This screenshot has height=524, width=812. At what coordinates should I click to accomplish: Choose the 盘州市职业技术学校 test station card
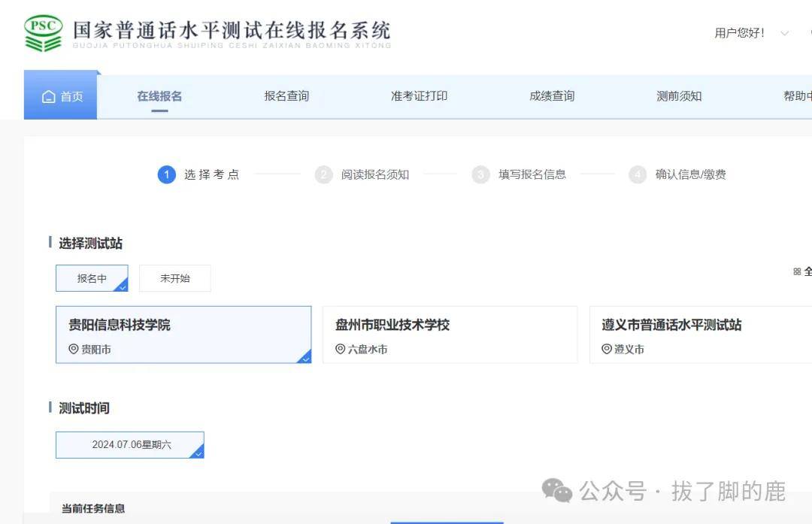(x=450, y=335)
